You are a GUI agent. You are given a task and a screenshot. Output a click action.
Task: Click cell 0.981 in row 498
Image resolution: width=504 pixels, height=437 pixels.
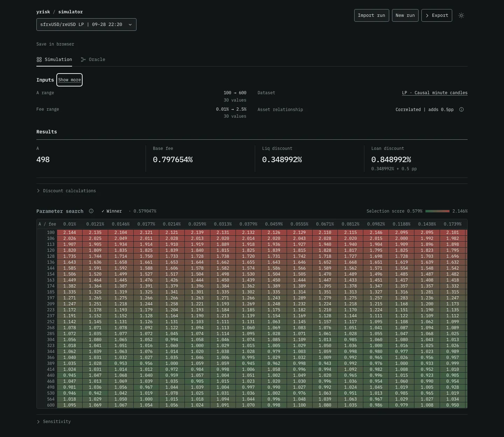coord(70,387)
